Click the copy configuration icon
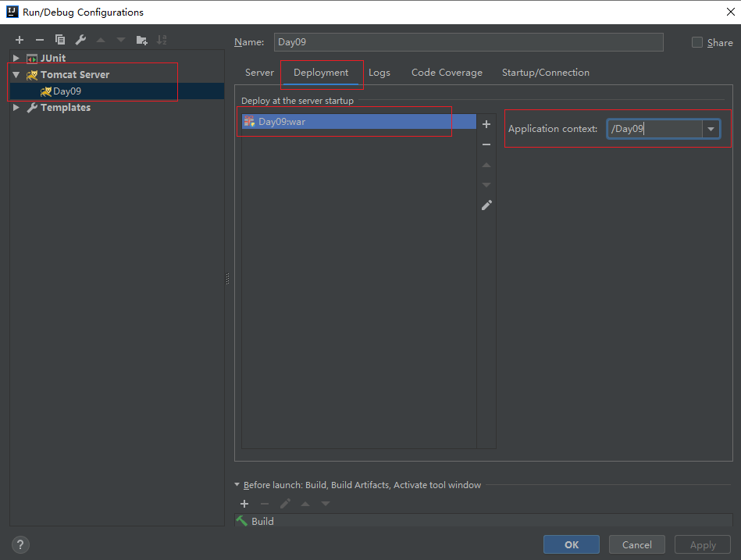The width and height of the screenshot is (741, 560). (x=60, y=40)
